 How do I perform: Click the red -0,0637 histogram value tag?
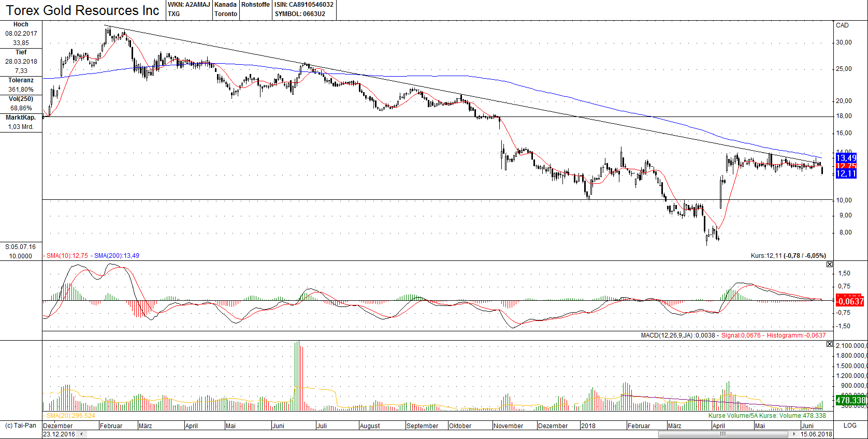850,301
